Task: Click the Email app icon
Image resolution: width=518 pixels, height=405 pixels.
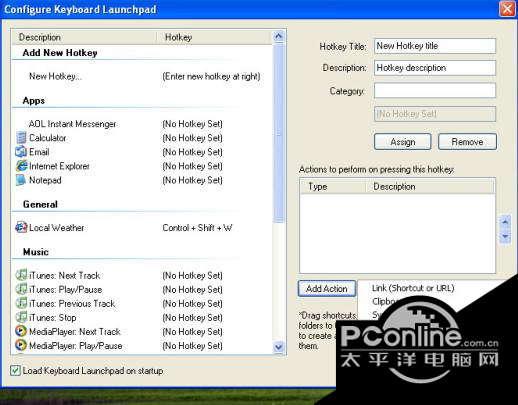Action: 21,152
